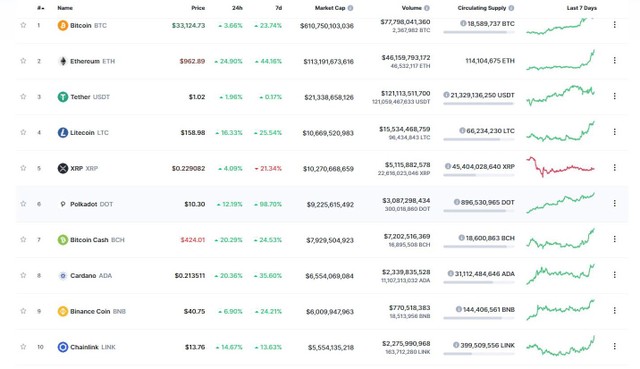
Task: Open XRP's red 7-day sparkline chart
Action: [x=560, y=167]
